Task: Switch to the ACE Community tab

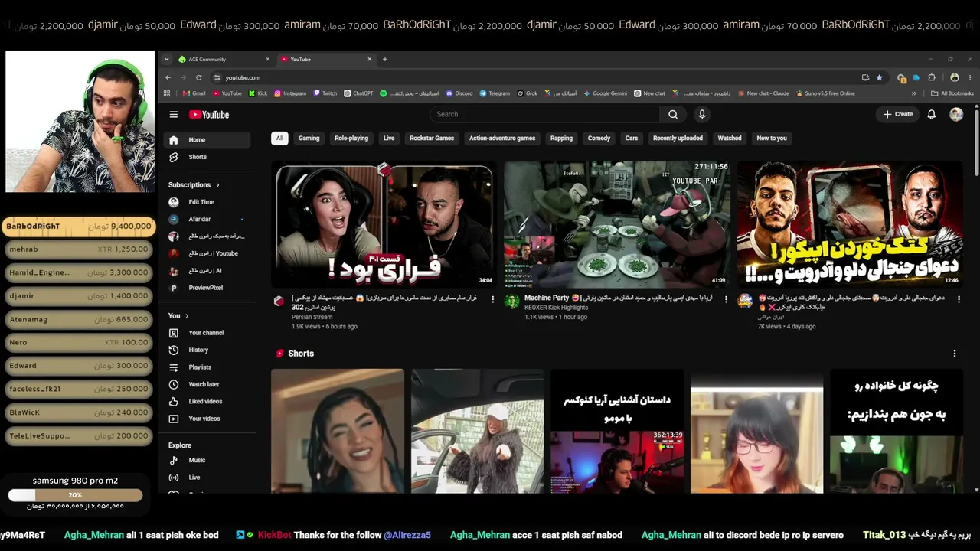Action: pyautogui.click(x=224, y=59)
